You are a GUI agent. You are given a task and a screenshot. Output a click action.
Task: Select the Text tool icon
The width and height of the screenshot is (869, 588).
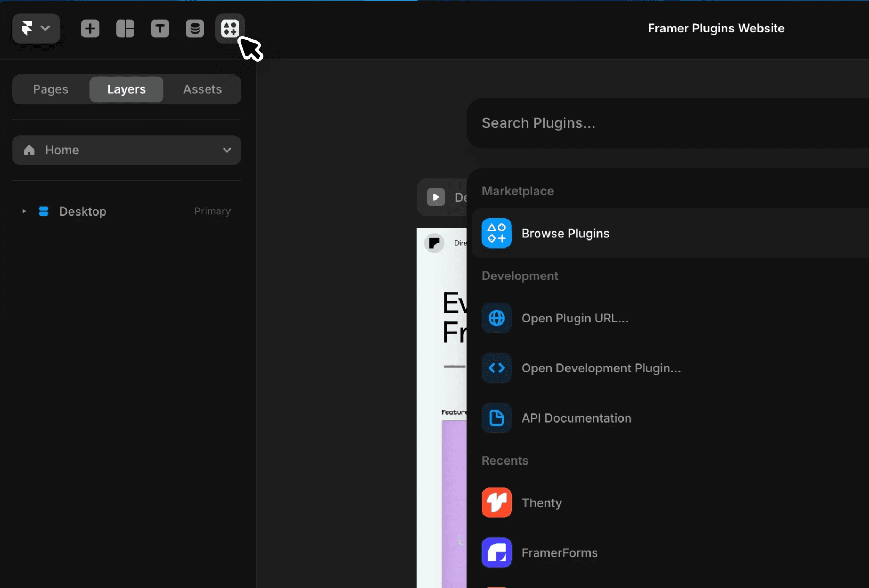tap(160, 28)
